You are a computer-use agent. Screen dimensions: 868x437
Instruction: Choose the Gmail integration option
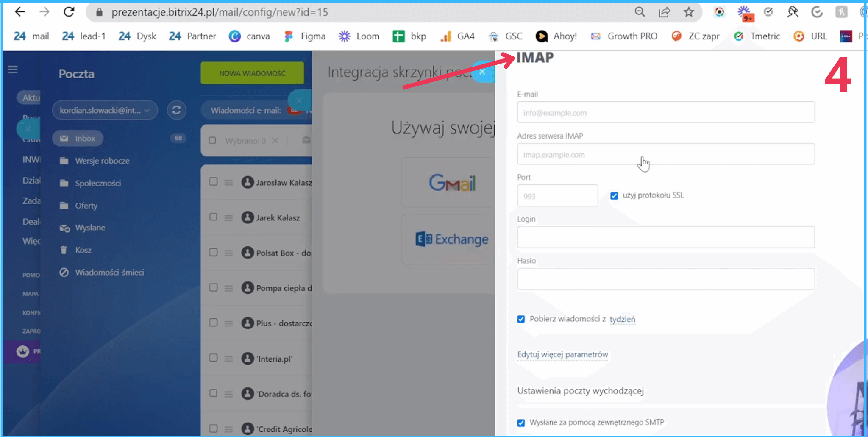pyautogui.click(x=451, y=183)
